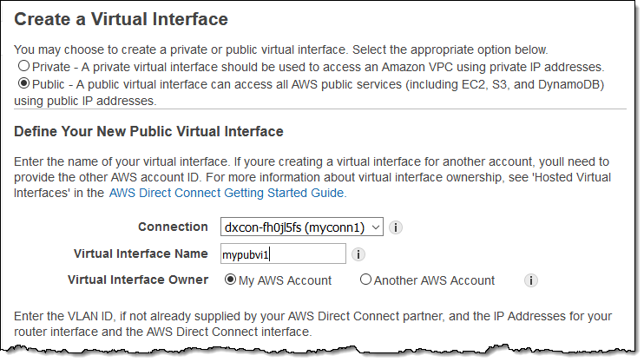Click the 'My AWS Account' option text
This screenshot has height=362, width=644.
coord(286,280)
